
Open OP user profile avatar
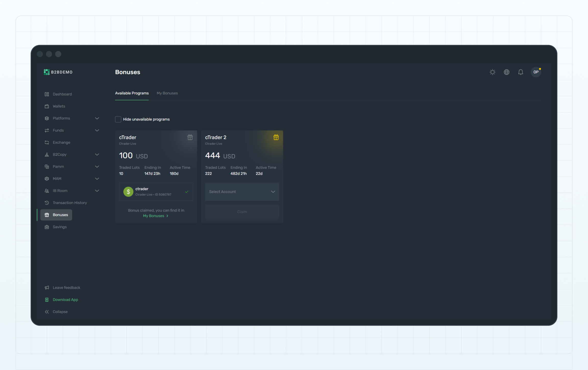[x=536, y=72]
